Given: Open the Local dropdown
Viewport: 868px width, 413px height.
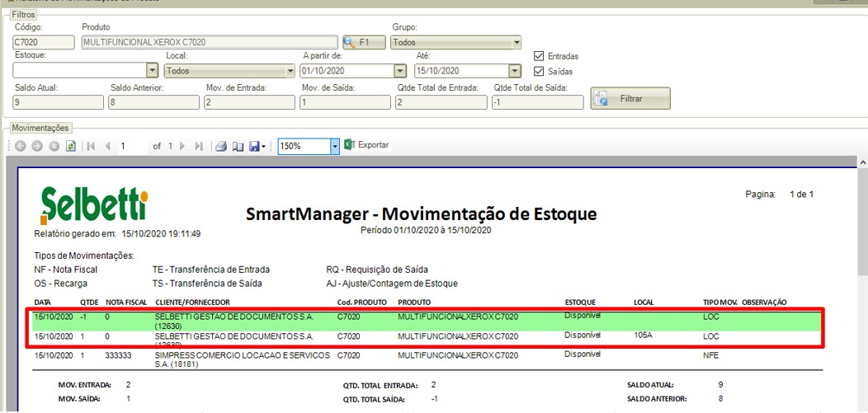Looking at the screenshot, I should [290, 71].
